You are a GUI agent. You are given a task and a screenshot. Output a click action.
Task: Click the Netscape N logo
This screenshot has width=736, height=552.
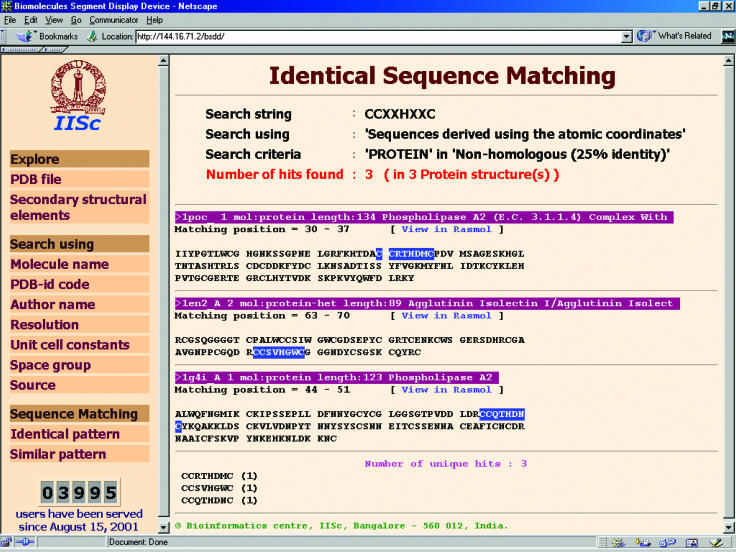point(728,37)
